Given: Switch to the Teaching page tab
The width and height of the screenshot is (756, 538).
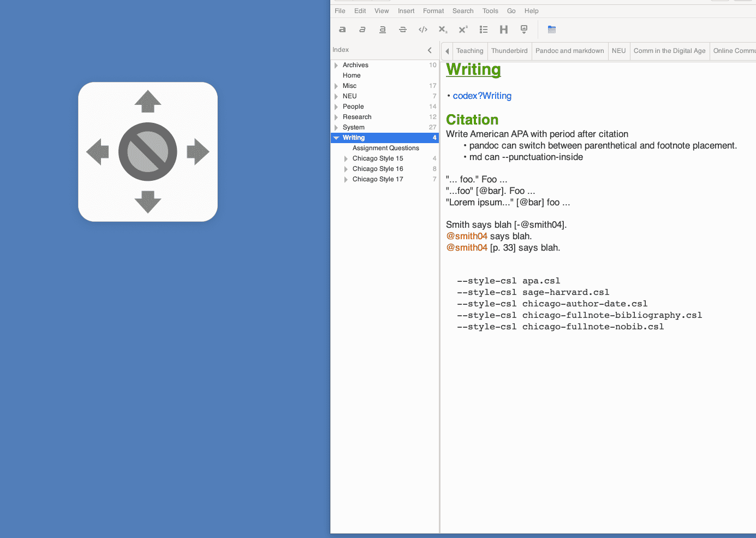Looking at the screenshot, I should 470,51.
